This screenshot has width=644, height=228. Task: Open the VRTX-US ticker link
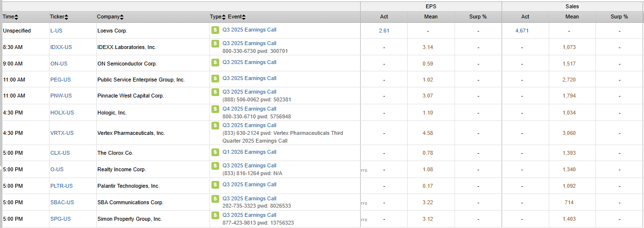(62, 133)
